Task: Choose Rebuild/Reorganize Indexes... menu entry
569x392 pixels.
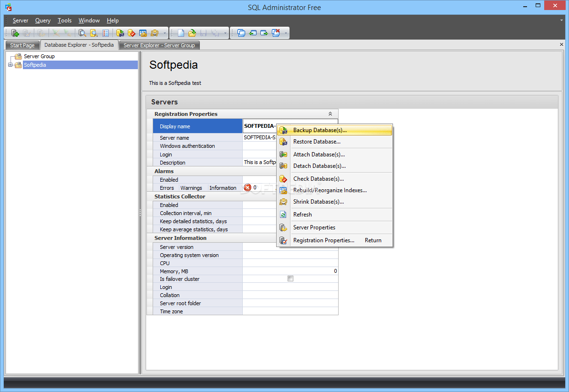Action: 334,190
